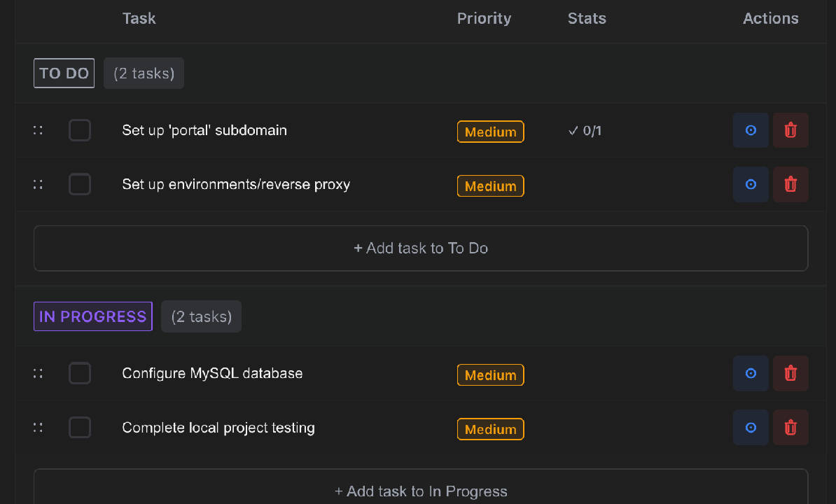Delete Complete local project testing task
The width and height of the screenshot is (836, 504).
tap(790, 428)
